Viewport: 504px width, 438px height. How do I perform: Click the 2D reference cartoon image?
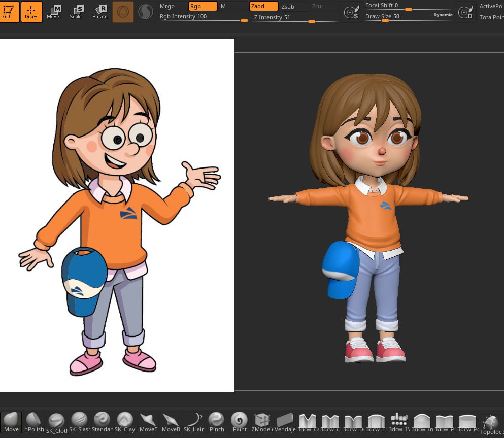pyautogui.click(x=117, y=216)
